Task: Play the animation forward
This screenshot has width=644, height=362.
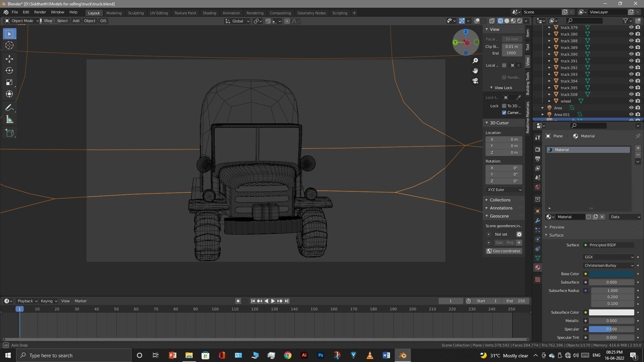Action: pos(273,301)
